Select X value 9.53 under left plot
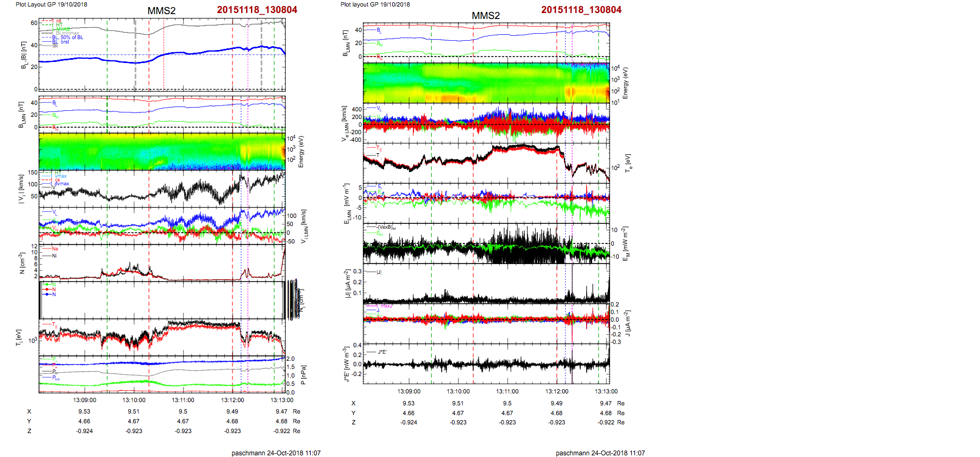The height and width of the screenshot is (457, 980). tap(84, 412)
